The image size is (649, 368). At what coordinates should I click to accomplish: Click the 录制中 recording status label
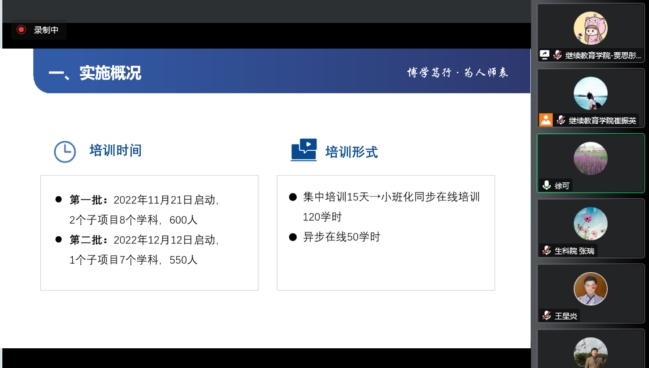[46, 30]
